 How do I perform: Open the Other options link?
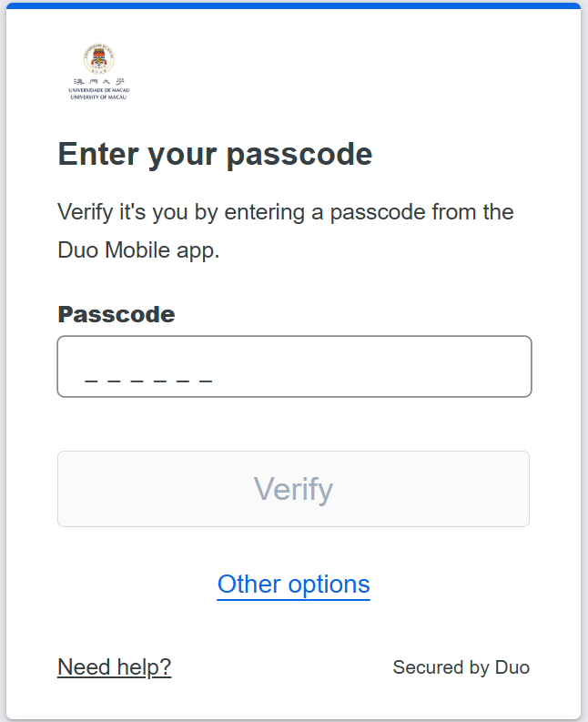point(293,584)
